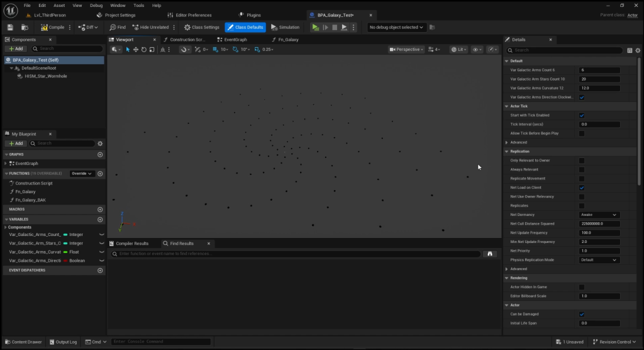Toggle Start with Tick Enabled checkbox
The height and width of the screenshot is (350, 644).
coord(582,115)
